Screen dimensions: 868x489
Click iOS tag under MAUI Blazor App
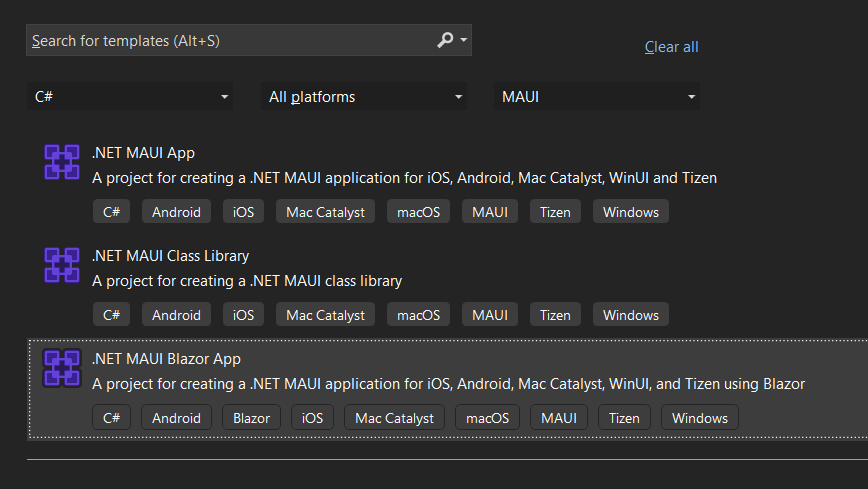[312, 418]
